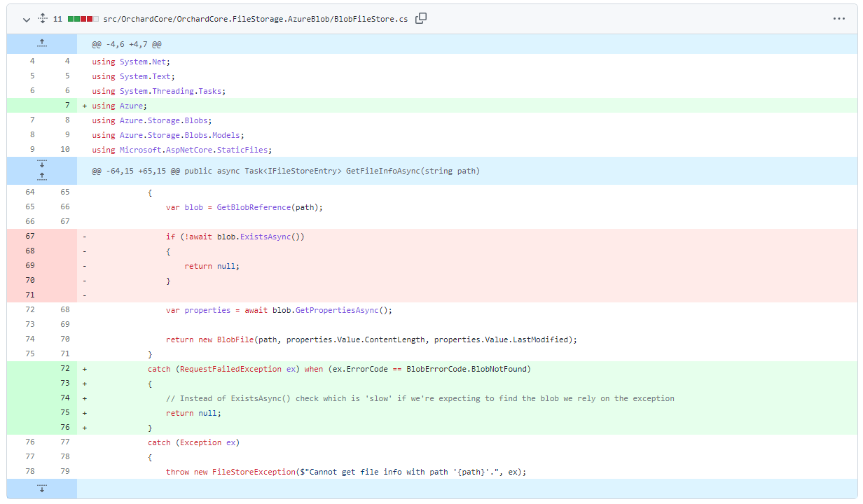Click the changed lines count 11
This screenshot has width=863, height=504.
pyautogui.click(x=58, y=19)
